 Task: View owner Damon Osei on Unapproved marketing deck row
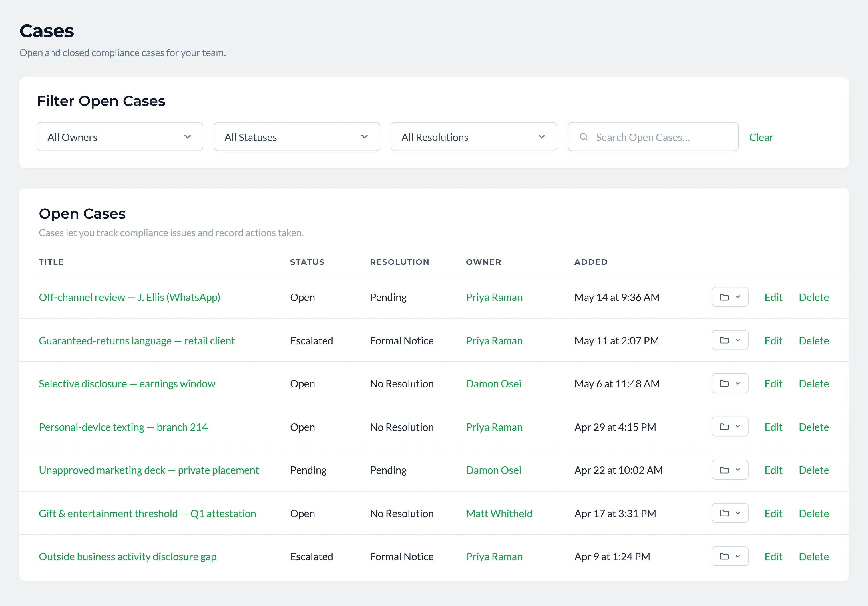coord(493,470)
